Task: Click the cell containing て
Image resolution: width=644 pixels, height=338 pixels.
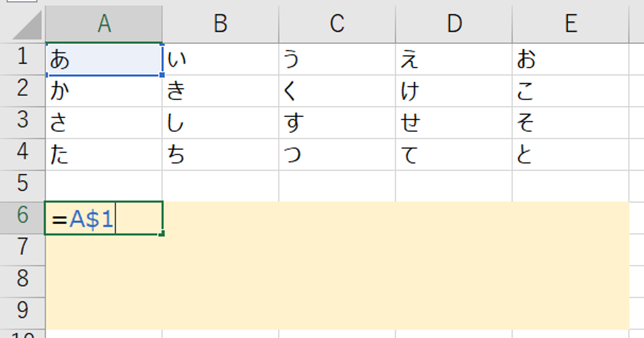Action: click(454, 154)
